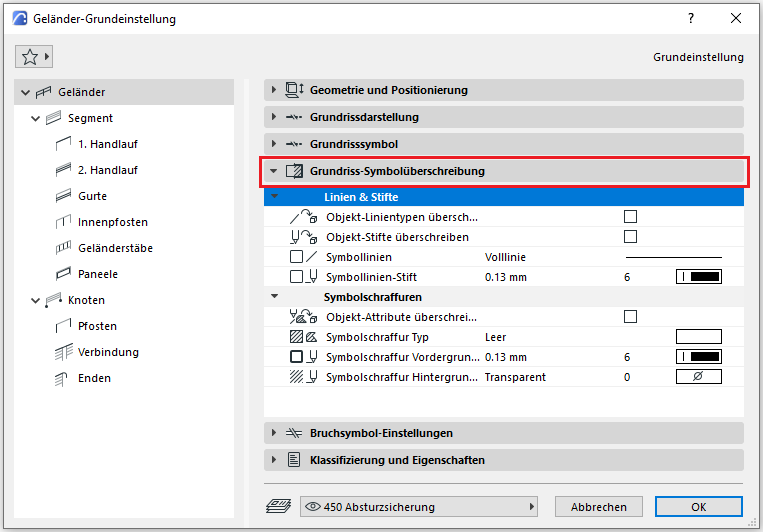763x532 pixels.
Task: Enable Objekt-Linientypen überschreiben checkbox
Action: [x=630, y=217]
